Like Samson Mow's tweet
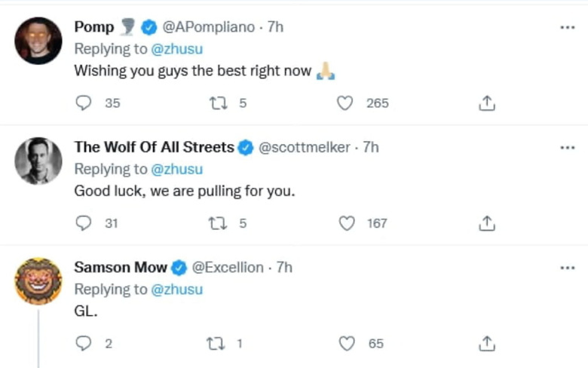 point(346,344)
